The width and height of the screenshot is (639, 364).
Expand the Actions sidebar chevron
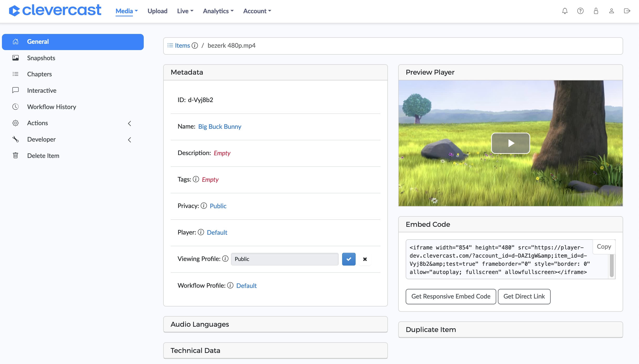click(x=130, y=123)
